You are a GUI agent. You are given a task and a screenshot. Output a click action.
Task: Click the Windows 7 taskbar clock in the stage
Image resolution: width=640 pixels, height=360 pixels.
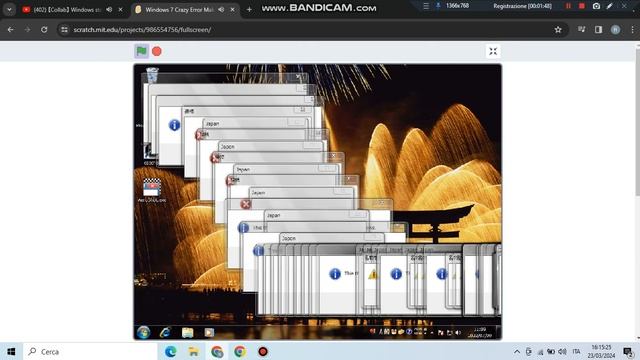(480, 332)
